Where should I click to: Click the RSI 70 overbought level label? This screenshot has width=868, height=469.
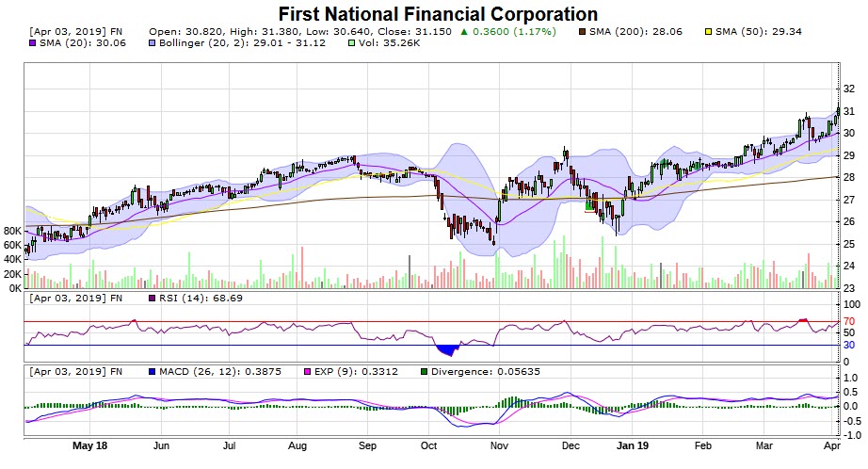(x=849, y=322)
